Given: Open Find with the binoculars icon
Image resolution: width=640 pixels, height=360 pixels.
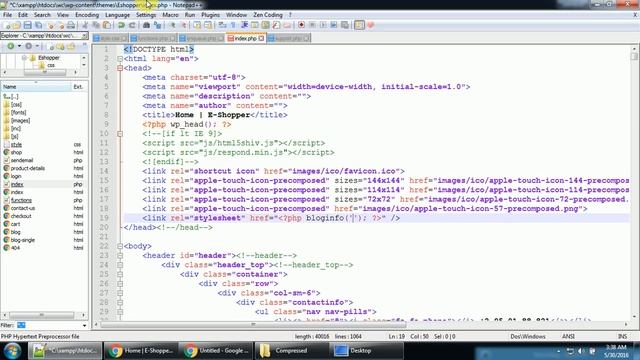Looking at the screenshot, I should coord(147,25).
